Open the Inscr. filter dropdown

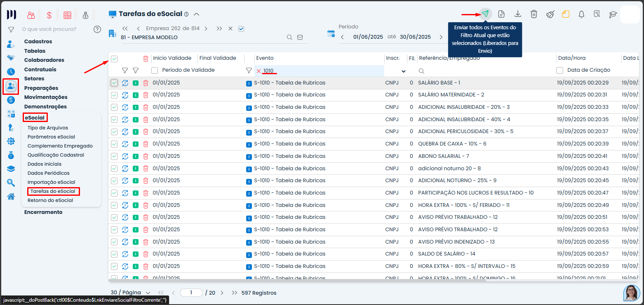click(403, 71)
